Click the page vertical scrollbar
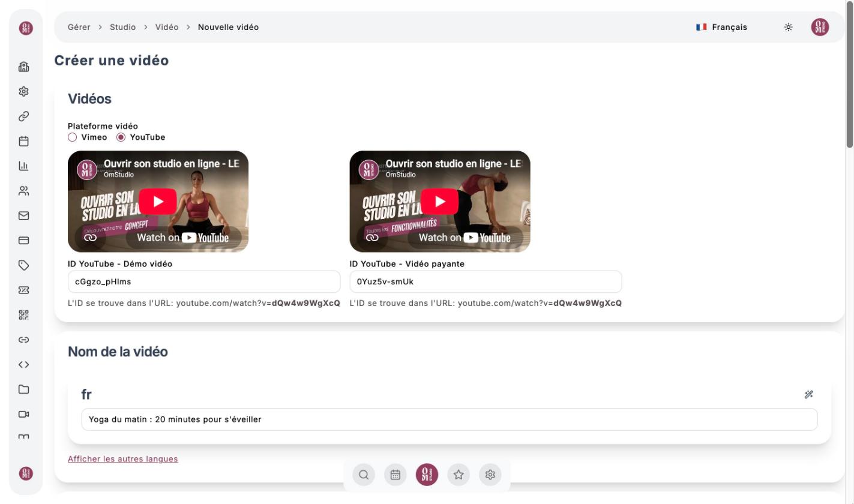The height and width of the screenshot is (504, 854). click(849, 75)
